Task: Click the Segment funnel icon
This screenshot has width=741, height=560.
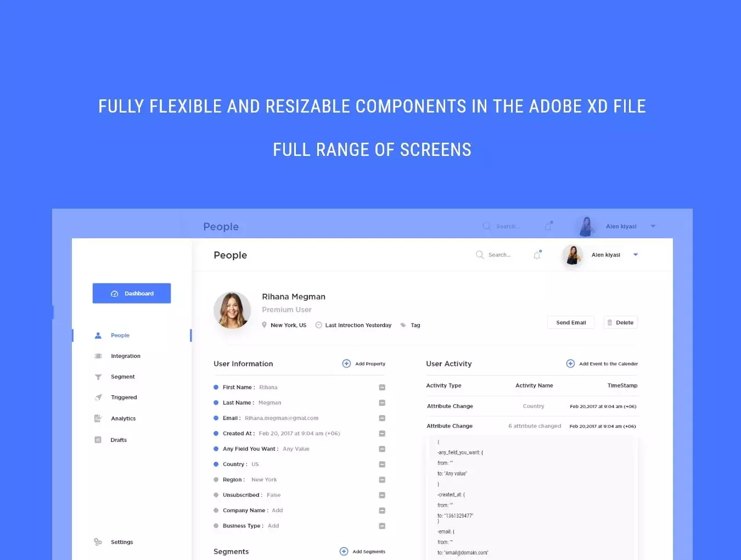Action: click(98, 377)
